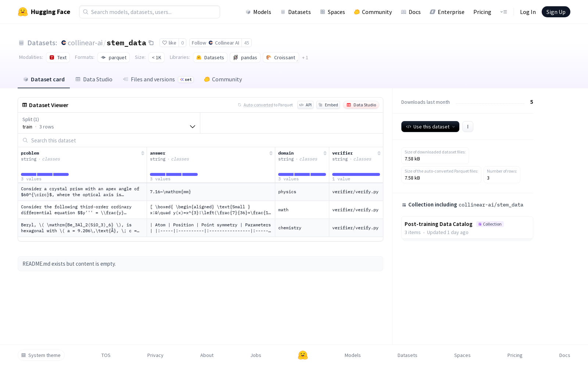Open Enterprise in the top navigation
The height and width of the screenshot is (368, 588).
point(447,12)
